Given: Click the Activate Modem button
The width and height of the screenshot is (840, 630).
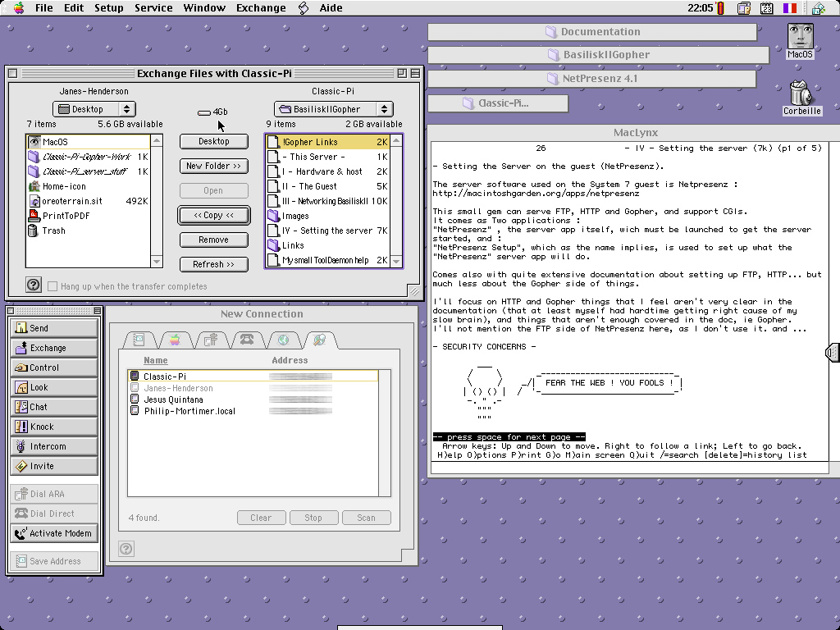Looking at the screenshot, I should coord(56,533).
